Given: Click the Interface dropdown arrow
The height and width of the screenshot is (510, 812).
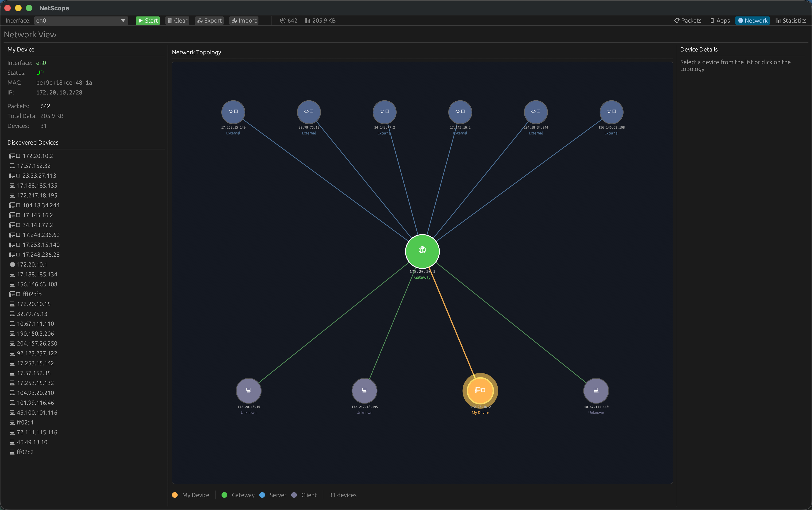Looking at the screenshot, I should pos(123,21).
